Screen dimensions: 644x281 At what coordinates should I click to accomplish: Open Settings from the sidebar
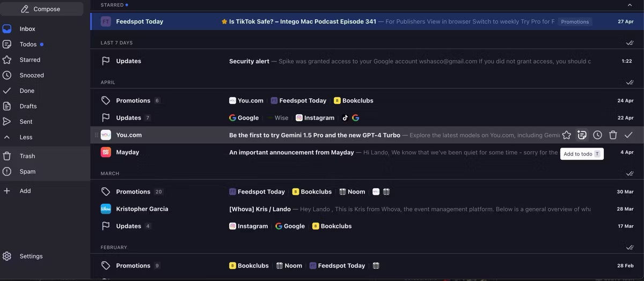pos(31,256)
